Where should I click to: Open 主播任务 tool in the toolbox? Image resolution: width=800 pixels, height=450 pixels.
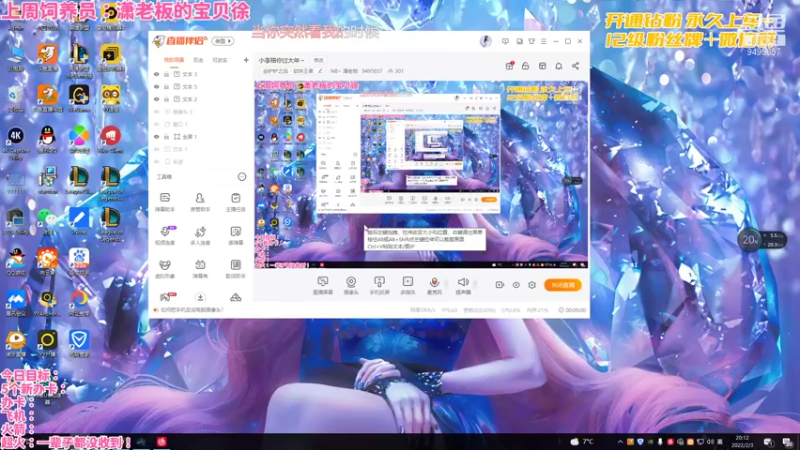pos(235,202)
